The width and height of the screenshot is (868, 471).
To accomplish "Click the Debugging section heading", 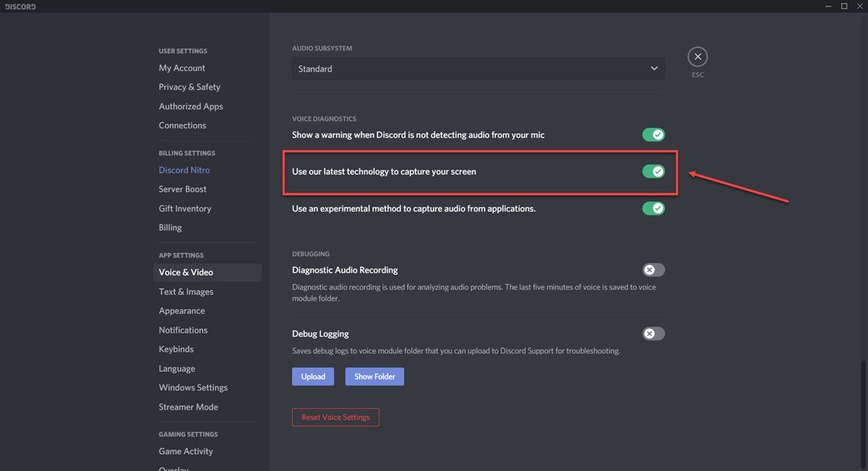I will tap(310, 254).
